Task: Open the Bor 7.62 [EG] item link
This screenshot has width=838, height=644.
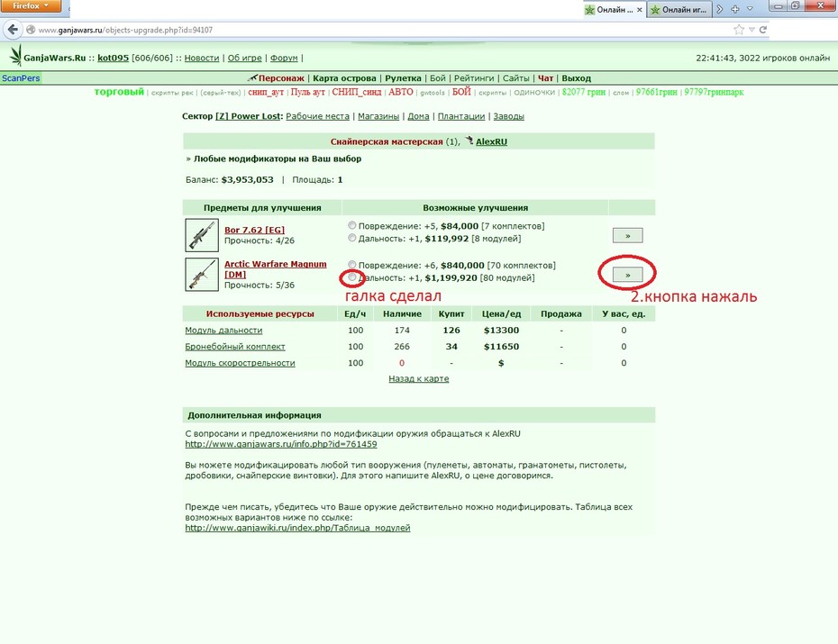Action: click(254, 230)
